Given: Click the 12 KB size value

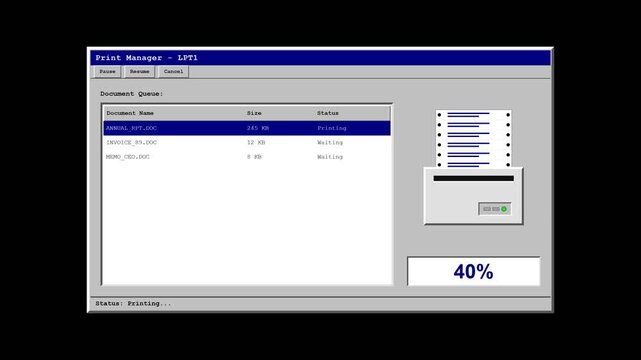Looking at the screenshot, I should coord(256,143).
